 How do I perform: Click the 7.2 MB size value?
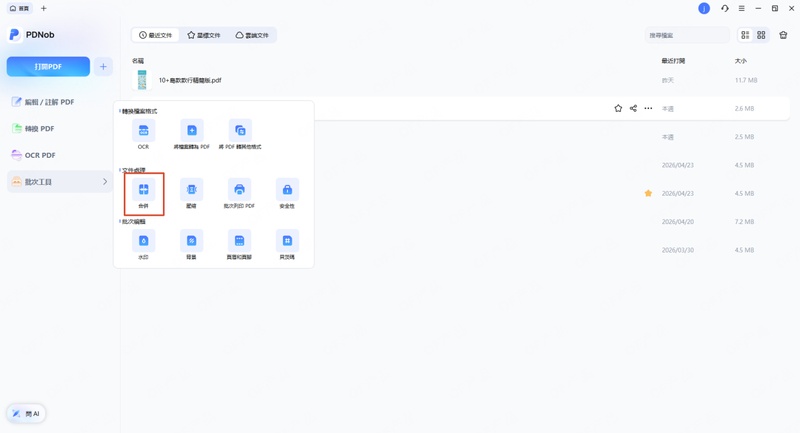coord(744,222)
